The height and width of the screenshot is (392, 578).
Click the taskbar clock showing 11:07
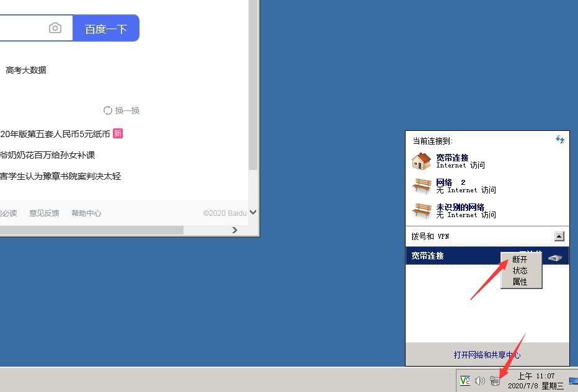click(x=536, y=381)
